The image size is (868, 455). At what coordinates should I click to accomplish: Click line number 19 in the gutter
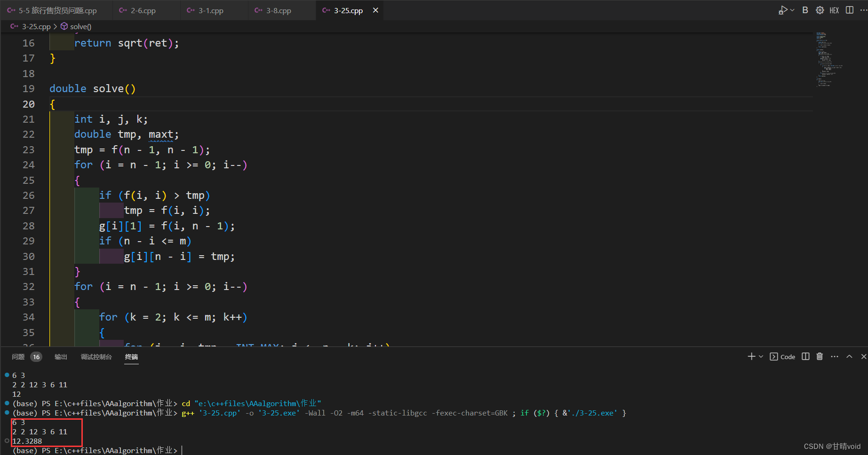coord(29,88)
